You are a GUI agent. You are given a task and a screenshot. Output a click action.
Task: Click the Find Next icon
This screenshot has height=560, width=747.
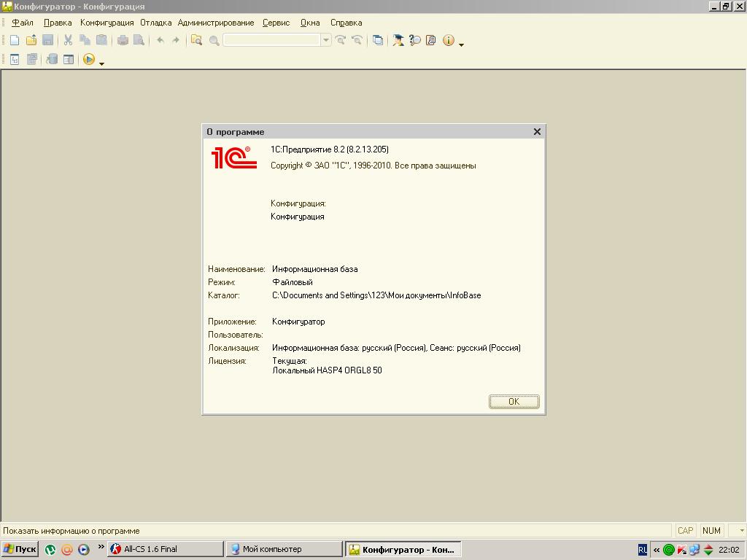coord(340,41)
